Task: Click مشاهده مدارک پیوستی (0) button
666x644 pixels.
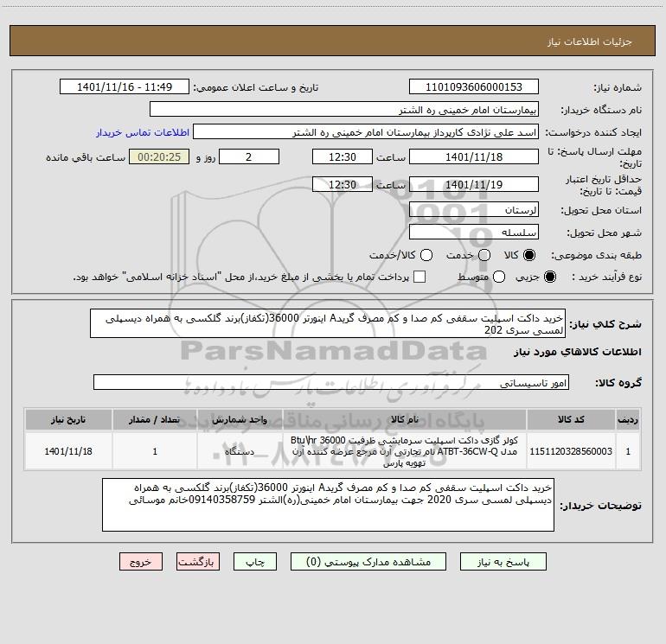Action: tap(368, 562)
